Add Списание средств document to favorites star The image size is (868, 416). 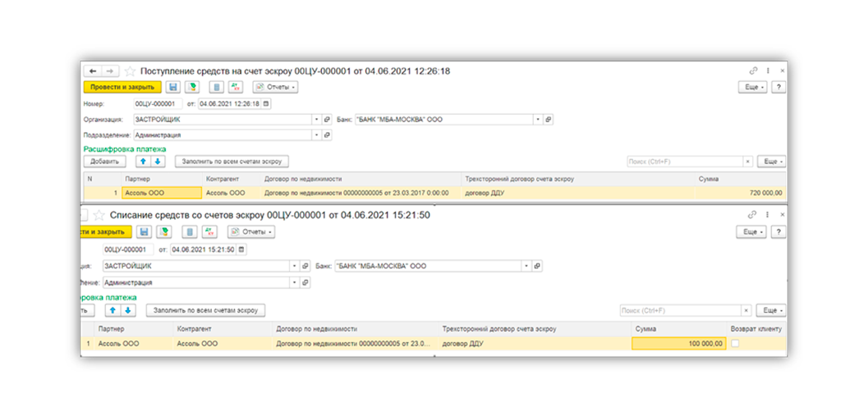pos(99,215)
